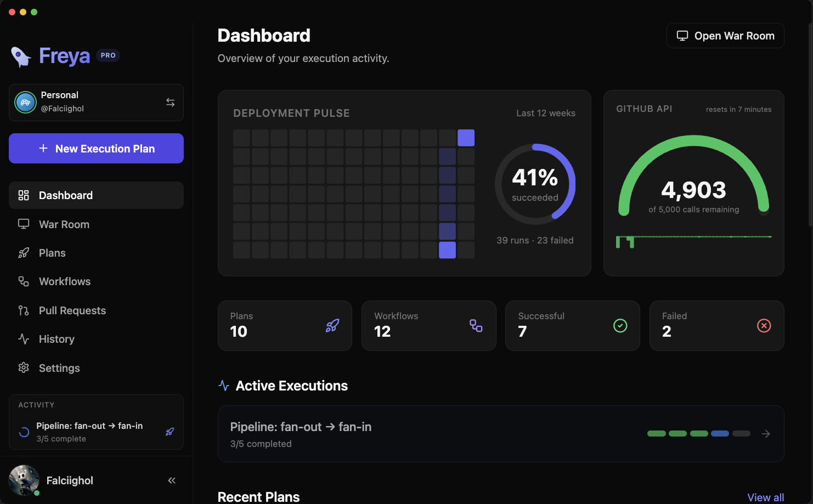The height and width of the screenshot is (504, 813).
Task: Click the arrow icon on Pipeline execution row
Action: pos(766,434)
